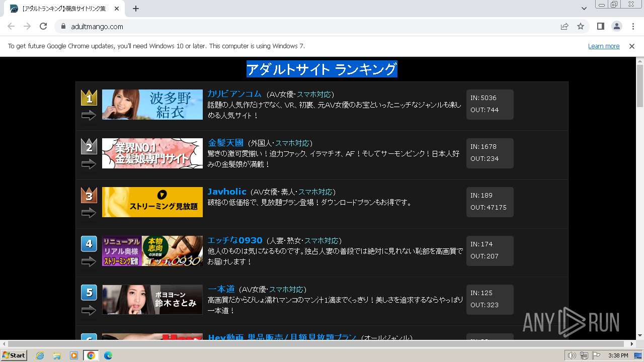Click the system clock showing 3:38 PM
The height and width of the screenshot is (362, 644).
(x=618, y=355)
